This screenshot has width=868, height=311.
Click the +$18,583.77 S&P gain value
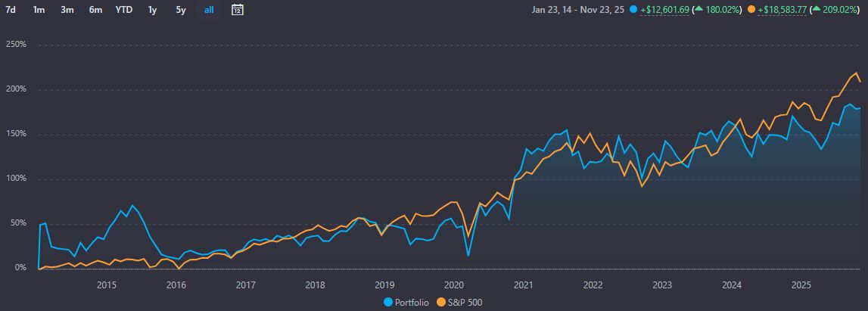(x=782, y=10)
